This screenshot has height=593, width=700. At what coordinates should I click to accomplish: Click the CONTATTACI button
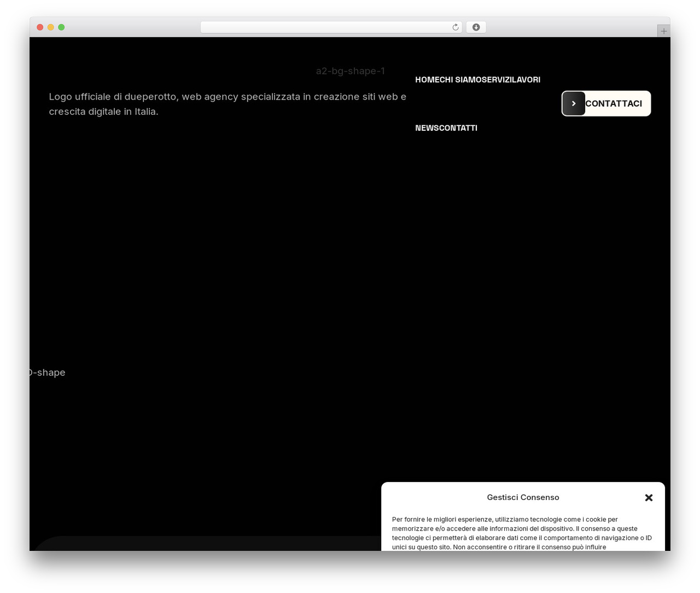[606, 103]
